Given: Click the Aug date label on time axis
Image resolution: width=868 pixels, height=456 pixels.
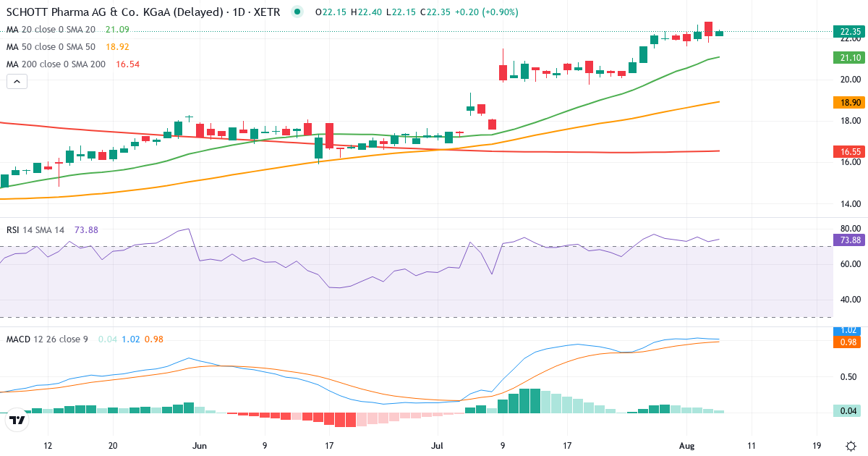Looking at the screenshot, I should click(686, 446).
